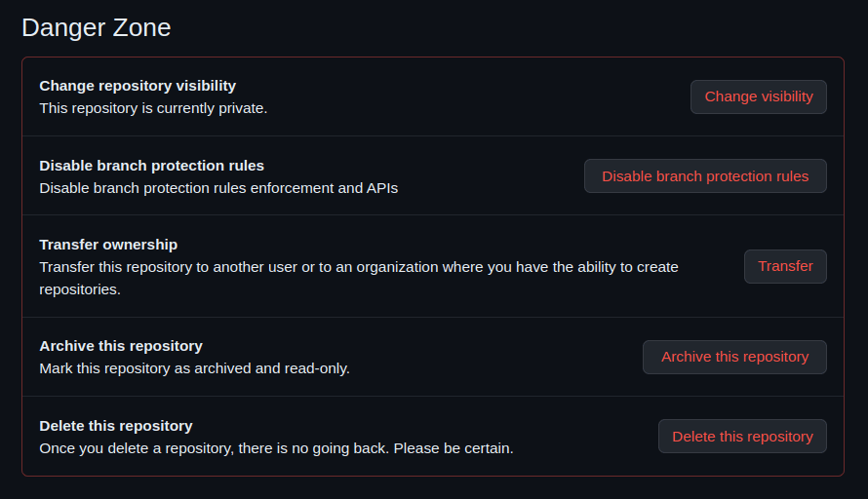
Task: Click the 'Transfer this repository to another user' description
Action: 358,267
